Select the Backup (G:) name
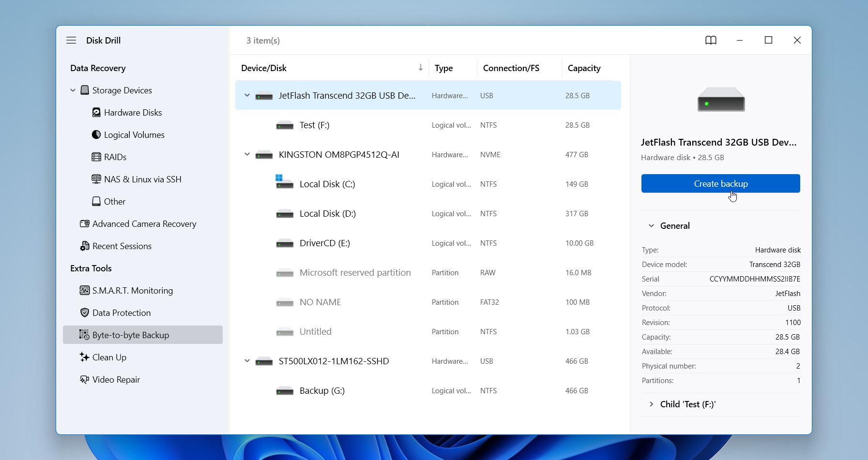The height and width of the screenshot is (460, 868). click(322, 390)
